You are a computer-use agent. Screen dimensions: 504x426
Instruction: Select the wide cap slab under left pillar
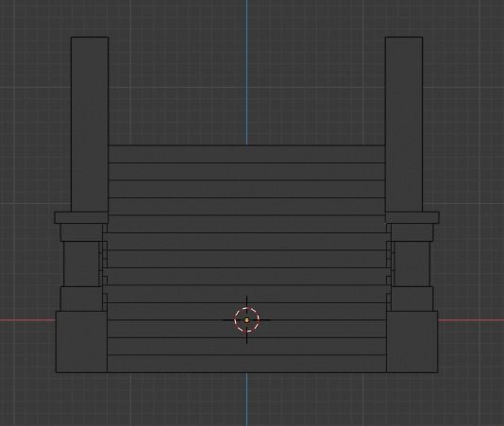tap(81, 217)
